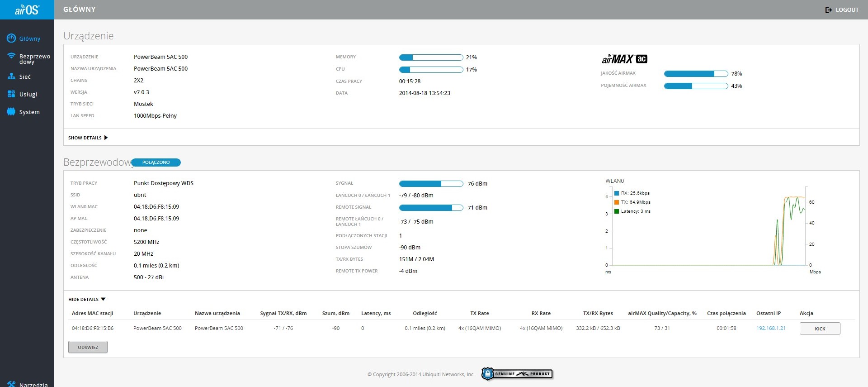The height and width of the screenshot is (387, 868).
Task: Click the LOGOUT link
Action: 847,10
